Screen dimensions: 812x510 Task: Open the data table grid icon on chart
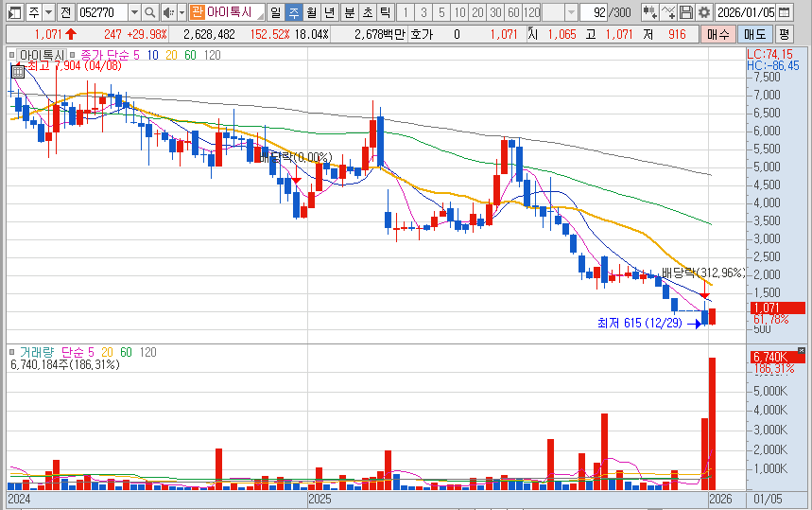[18, 72]
